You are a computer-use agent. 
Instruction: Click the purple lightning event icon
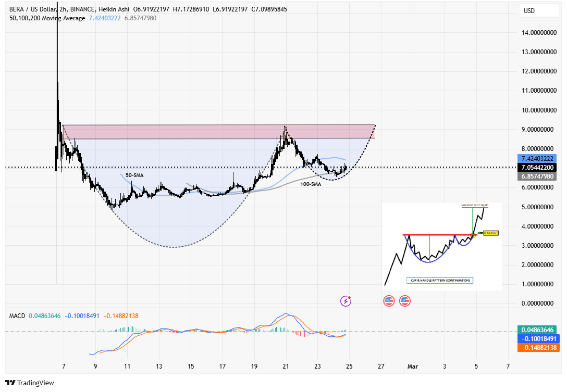[346, 300]
